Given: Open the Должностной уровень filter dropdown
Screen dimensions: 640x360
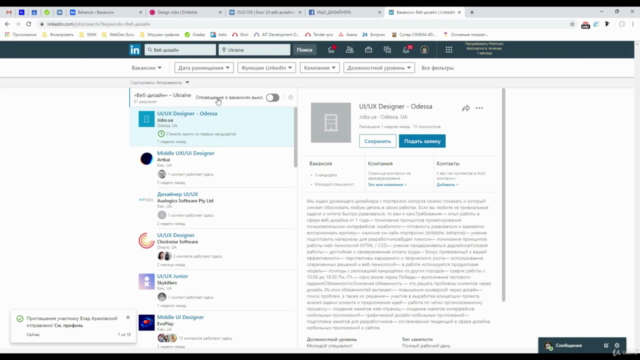Looking at the screenshot, I should [x=379, y=68].
